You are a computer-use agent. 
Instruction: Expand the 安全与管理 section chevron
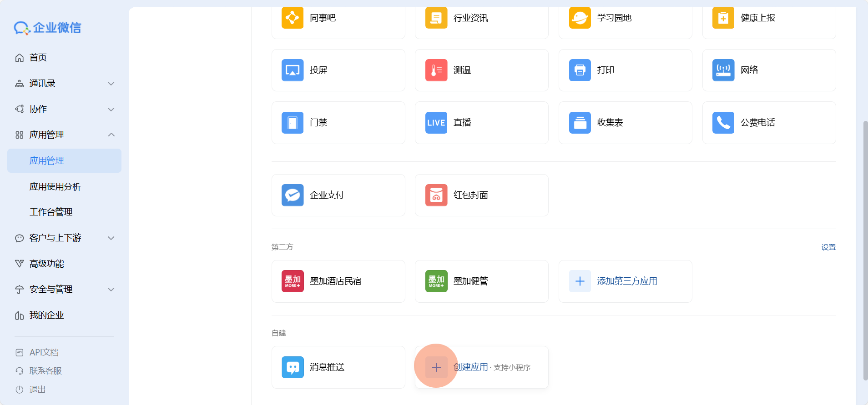[x=111, y=290]
